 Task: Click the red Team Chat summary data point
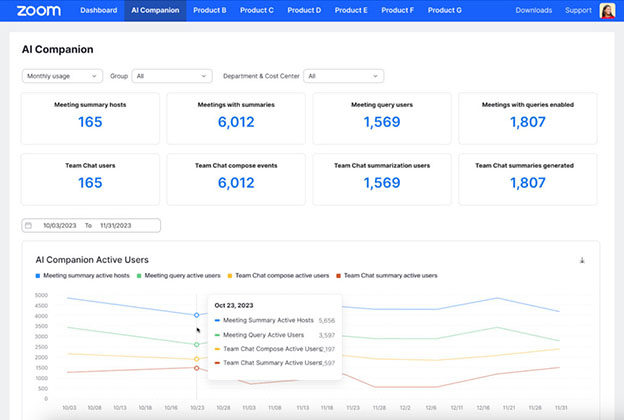(x=196, y=368)
